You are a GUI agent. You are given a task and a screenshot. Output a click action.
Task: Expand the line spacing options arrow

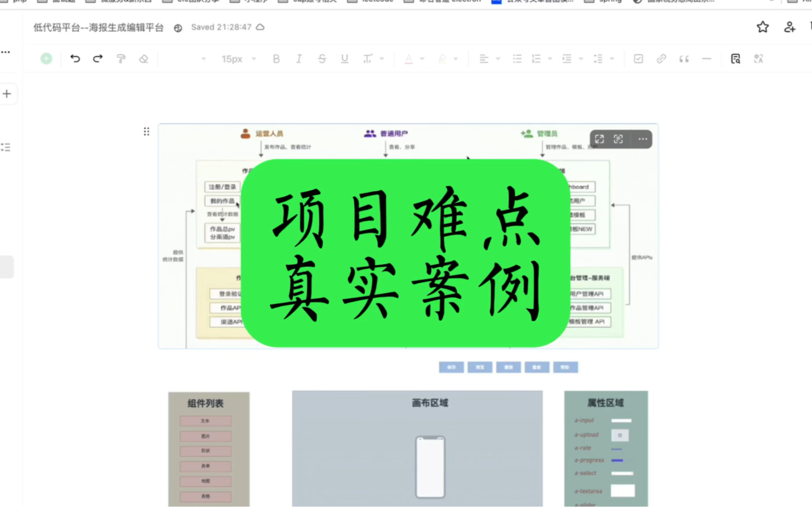tap(612, 59)
